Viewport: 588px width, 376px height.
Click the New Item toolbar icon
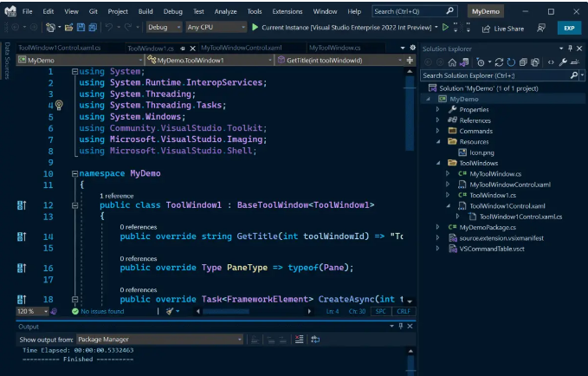50,28
